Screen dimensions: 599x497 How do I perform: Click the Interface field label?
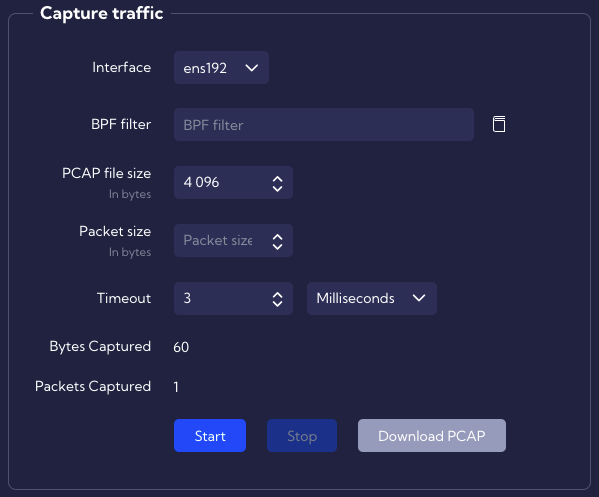(121, 67)
